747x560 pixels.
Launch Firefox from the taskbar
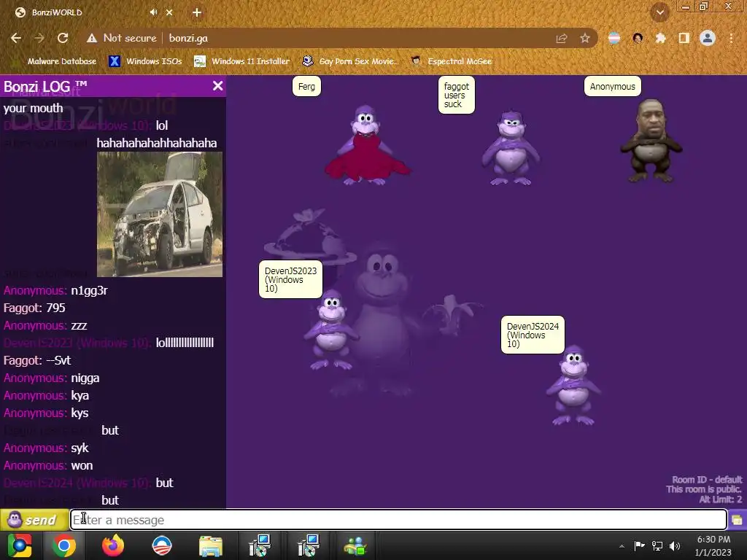[x=113, y=545]
